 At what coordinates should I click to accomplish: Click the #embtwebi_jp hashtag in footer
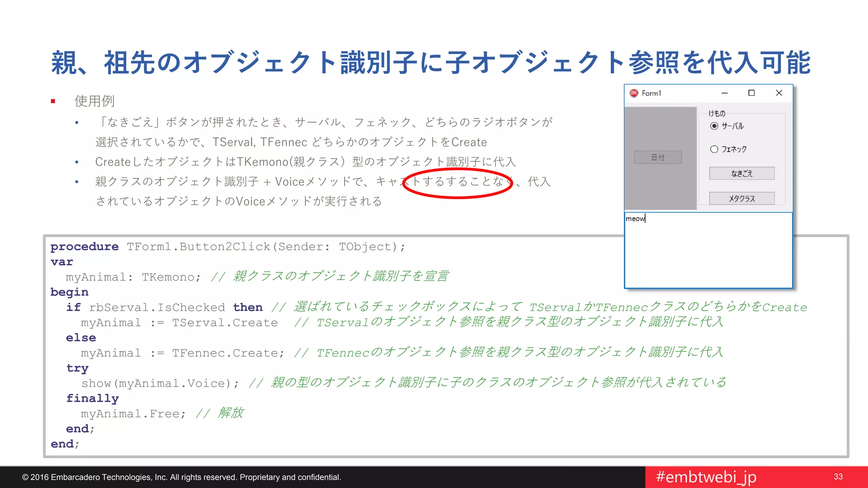[x=706, y=477]
